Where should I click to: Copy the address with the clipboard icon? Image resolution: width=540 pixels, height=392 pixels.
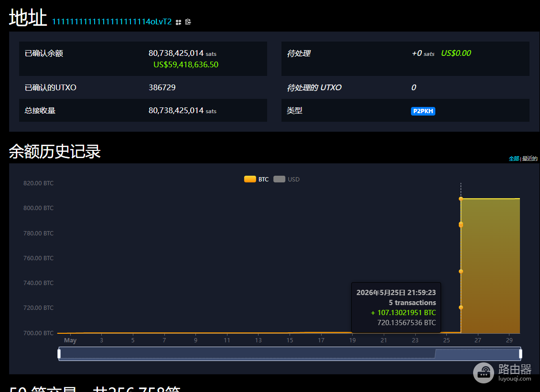[188, 22]
